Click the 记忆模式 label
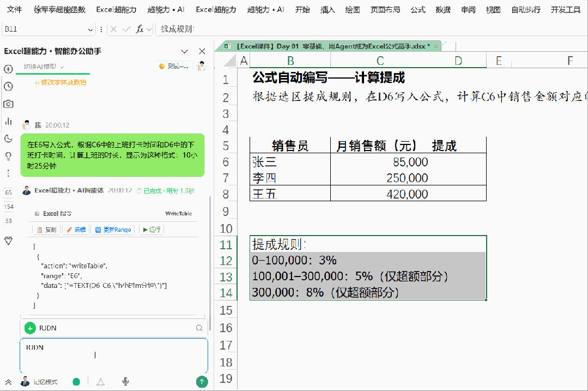The height and width of the screenshot is (391, 588). [45, 382]
